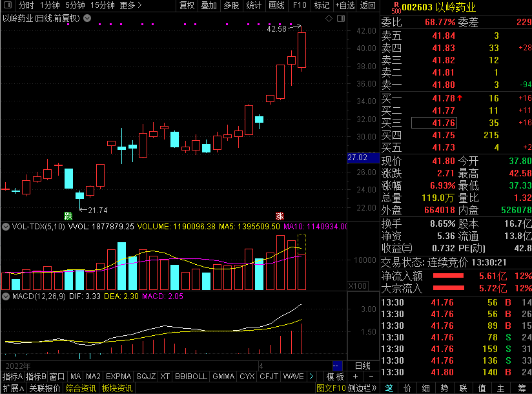This screenshot has height=394, width=532.
Task: Click the plus zoom-in button beside 模板
Action: pyautogui.click(x=354, y=376)
